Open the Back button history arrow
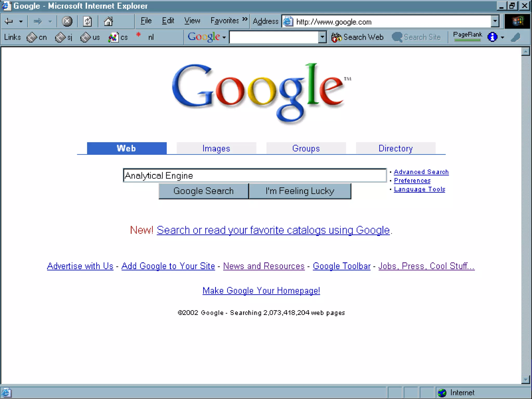Screen dimensions: 532x399 (x=21, y=22)
